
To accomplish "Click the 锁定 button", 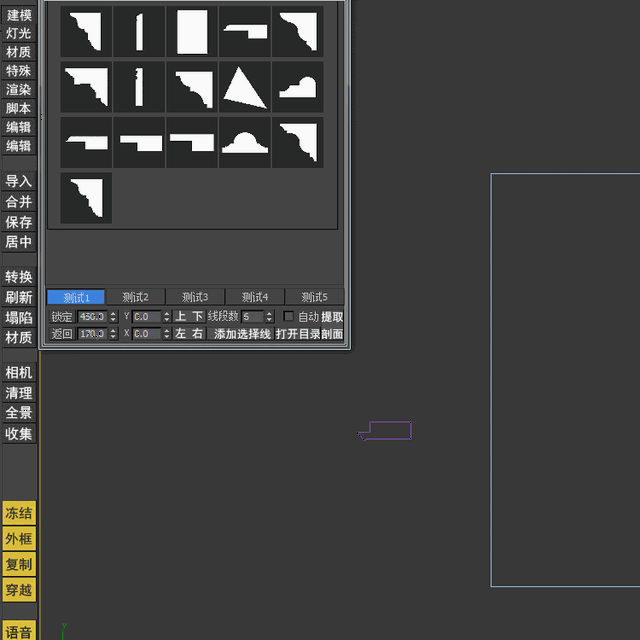I will pos(62,317).
